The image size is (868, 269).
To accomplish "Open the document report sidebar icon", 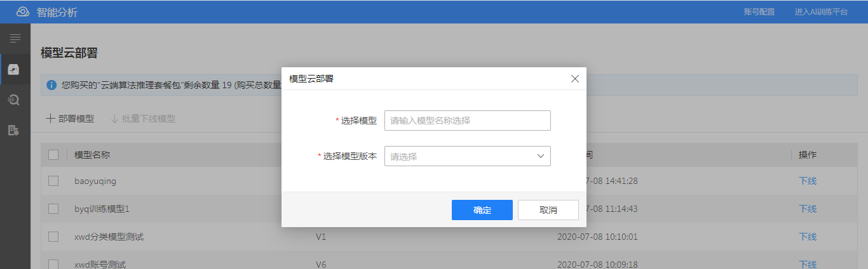I will tap(14, 130).
